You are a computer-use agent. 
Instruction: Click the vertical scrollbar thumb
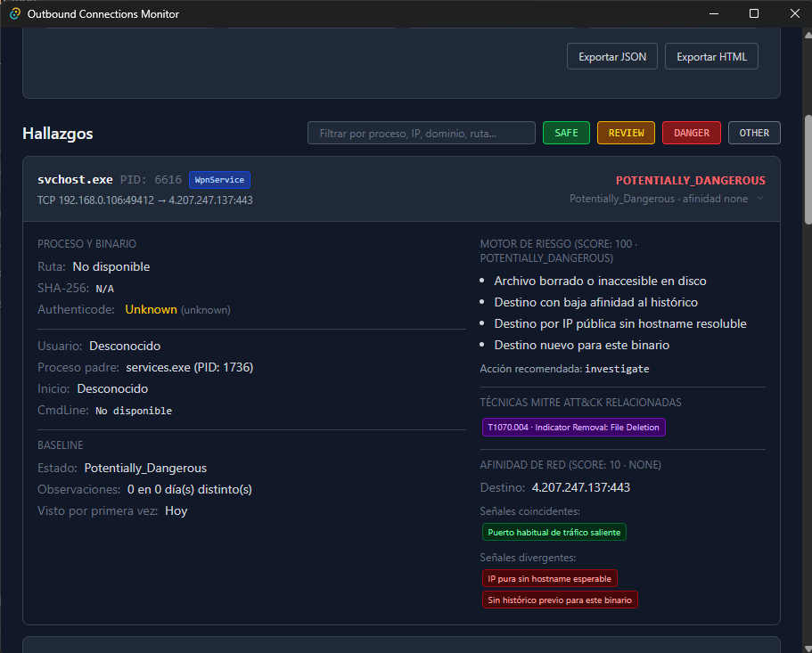pyautogui.click(x=808, y=170)
